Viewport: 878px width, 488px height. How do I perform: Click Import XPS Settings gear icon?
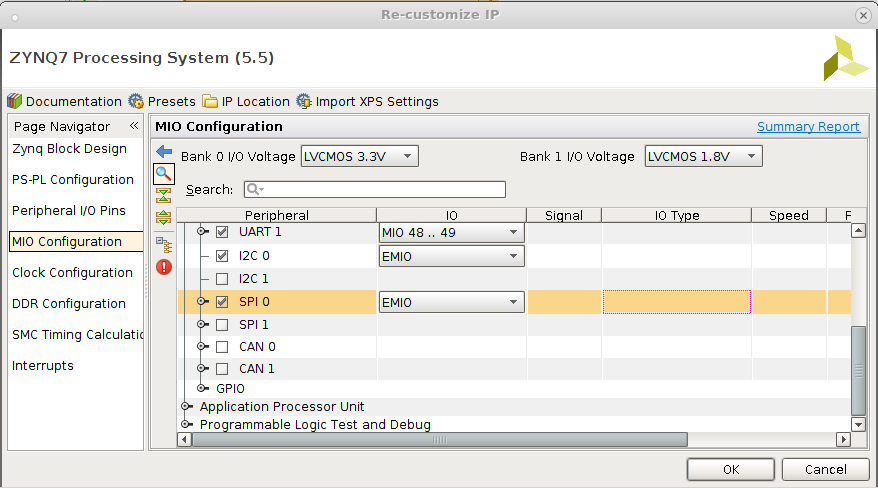(x=303, y=101)
